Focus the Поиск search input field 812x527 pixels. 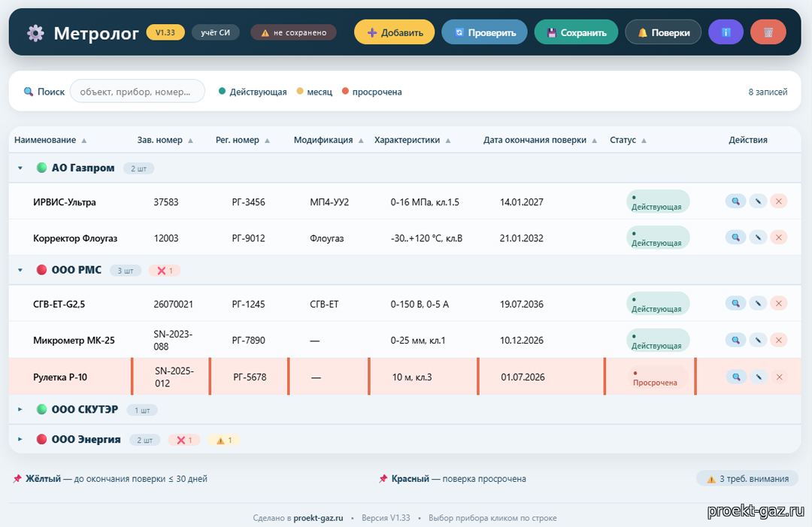tap(138, 92)
